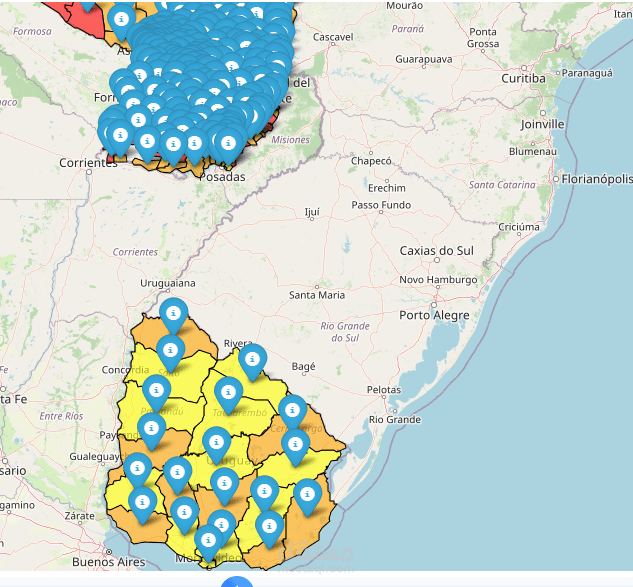Select the Curitiba label on the map
The width and height of the screenshot is (633, 587).
coord(523,78)
